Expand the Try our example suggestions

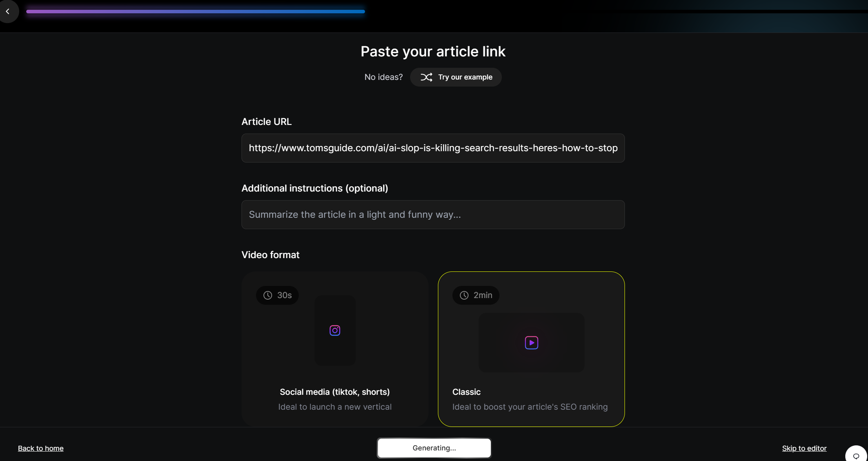456,77
